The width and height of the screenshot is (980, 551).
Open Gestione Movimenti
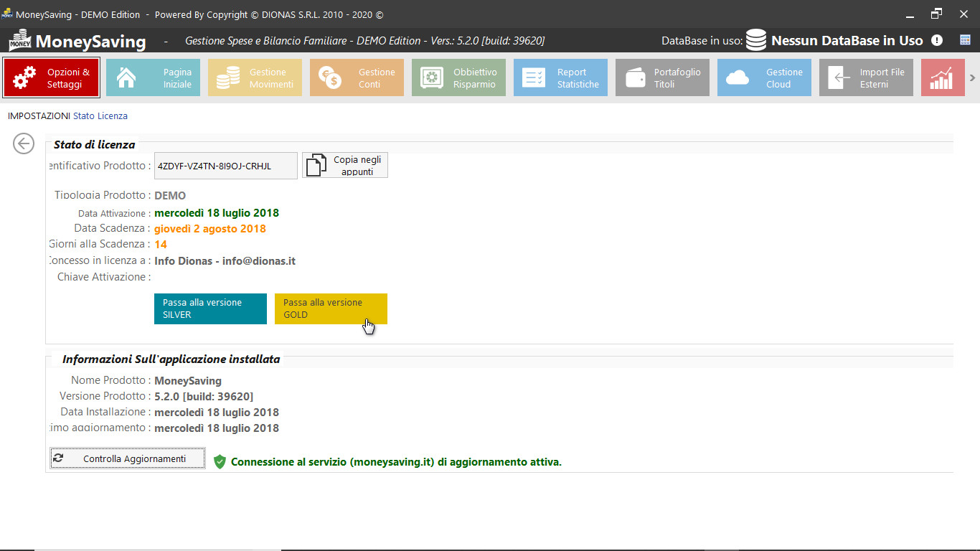point(255,77)
